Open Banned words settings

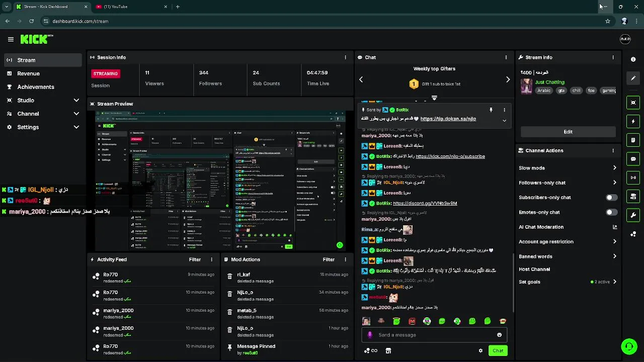click(x=568, y=256)
